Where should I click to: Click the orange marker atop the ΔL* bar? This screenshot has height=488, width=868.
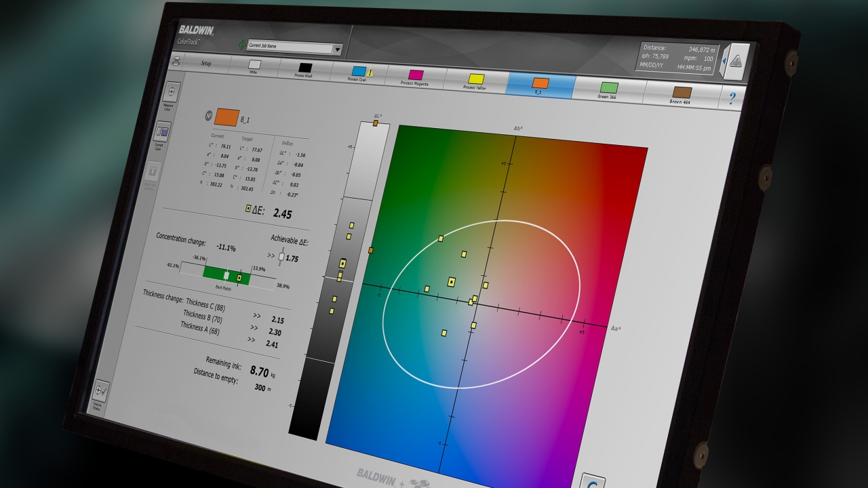375,123
